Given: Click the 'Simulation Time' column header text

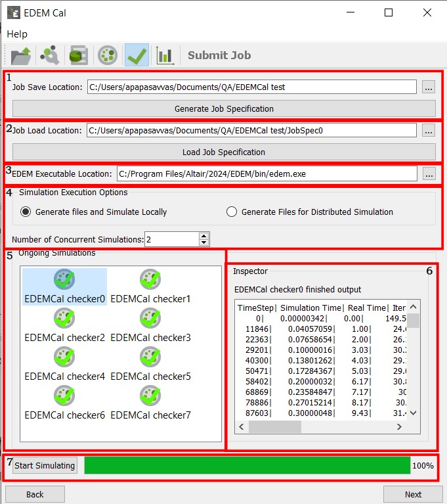Looking at the screenshot, I should pyautogui.click(x=310, y=308).
